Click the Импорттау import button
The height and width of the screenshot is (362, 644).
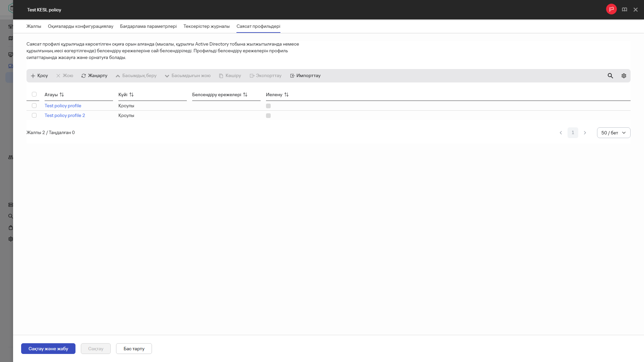[x=305, y=76]
